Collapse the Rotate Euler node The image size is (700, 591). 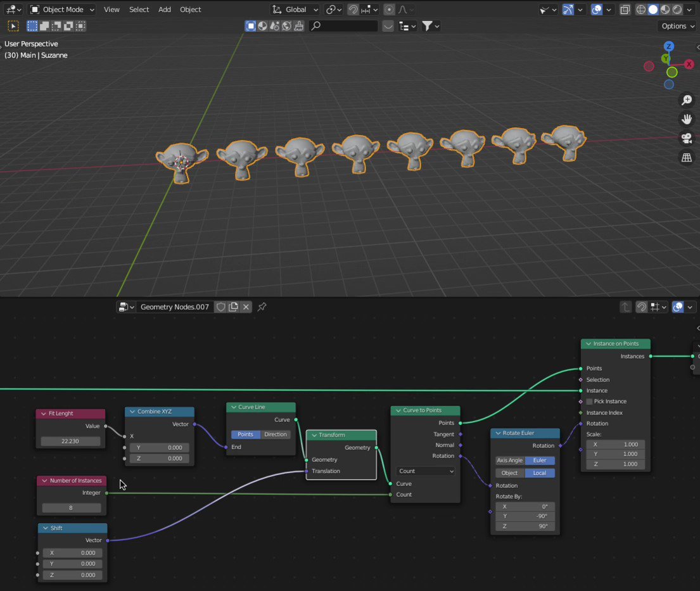point(498,433)
